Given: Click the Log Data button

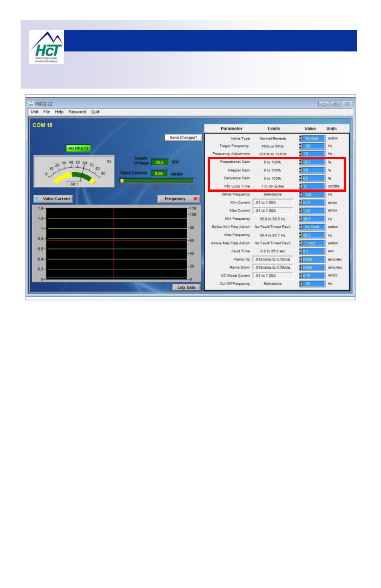Looking at the screenshot, I should pyautogui.click(x=186, y=287).
